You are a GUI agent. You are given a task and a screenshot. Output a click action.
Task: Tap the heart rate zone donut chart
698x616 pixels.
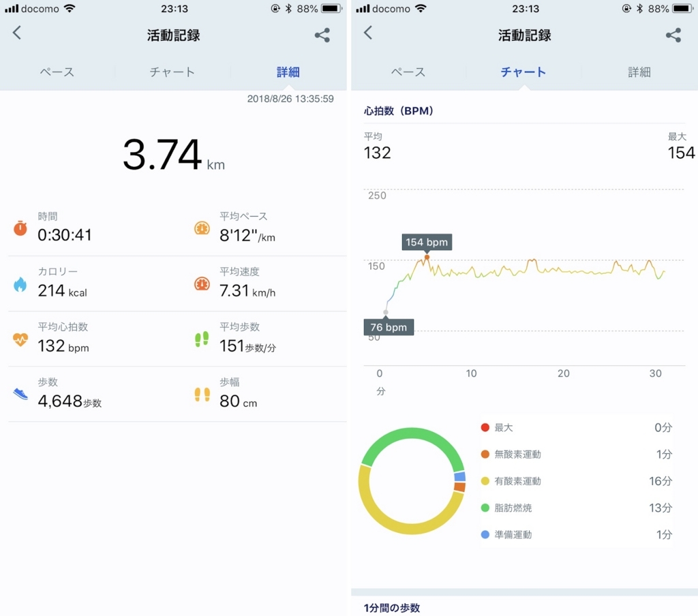[x=412, y=481]
